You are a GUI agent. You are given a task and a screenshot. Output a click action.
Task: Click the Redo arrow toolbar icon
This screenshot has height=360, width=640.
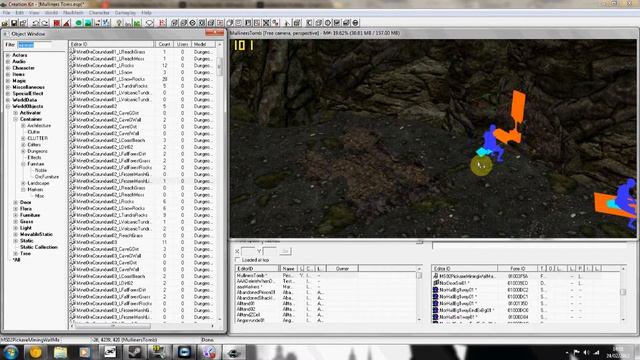[x=44, y=23]
